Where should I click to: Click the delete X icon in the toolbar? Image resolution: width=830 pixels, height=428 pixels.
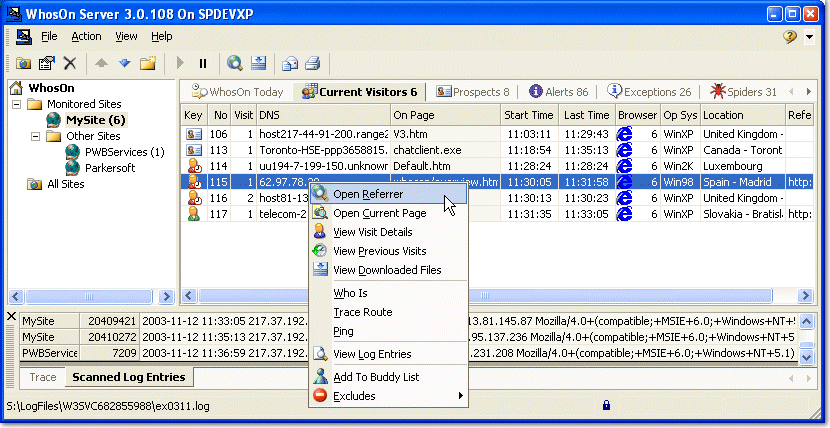coord(70,63)
